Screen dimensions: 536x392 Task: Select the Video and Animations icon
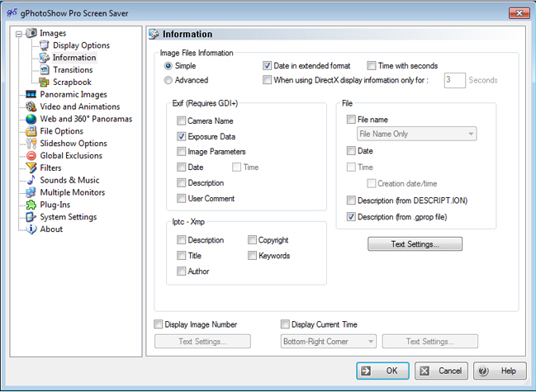coord(31,107)
